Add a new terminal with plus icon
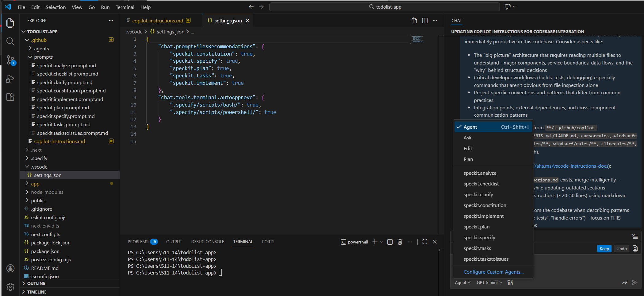This screenshot has height=296, width=644. click(375, 242)
